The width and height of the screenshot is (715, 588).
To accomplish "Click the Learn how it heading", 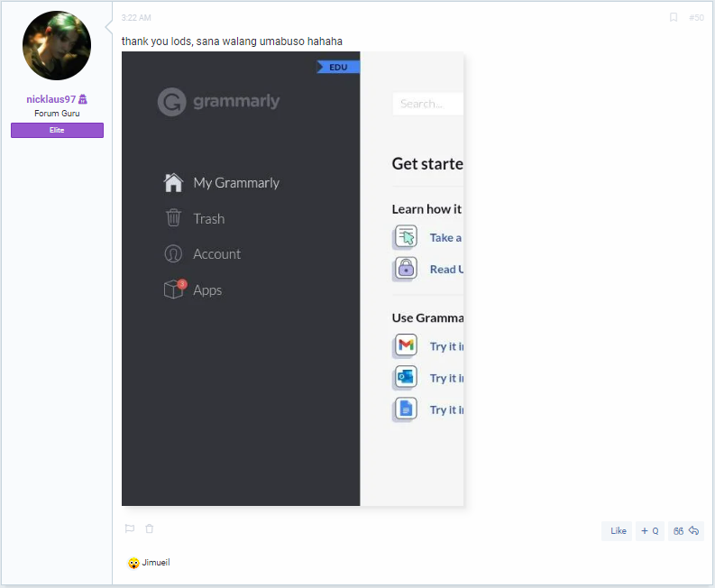I will [426, 209].
